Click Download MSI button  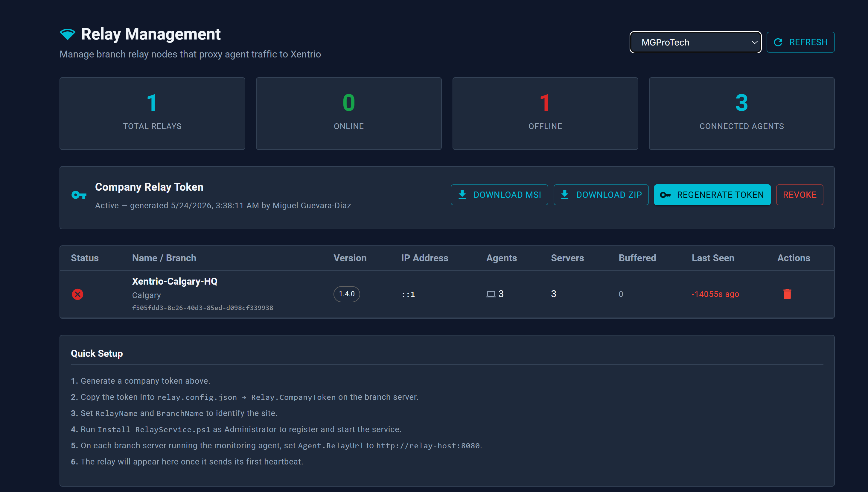(x=499, y=195)
